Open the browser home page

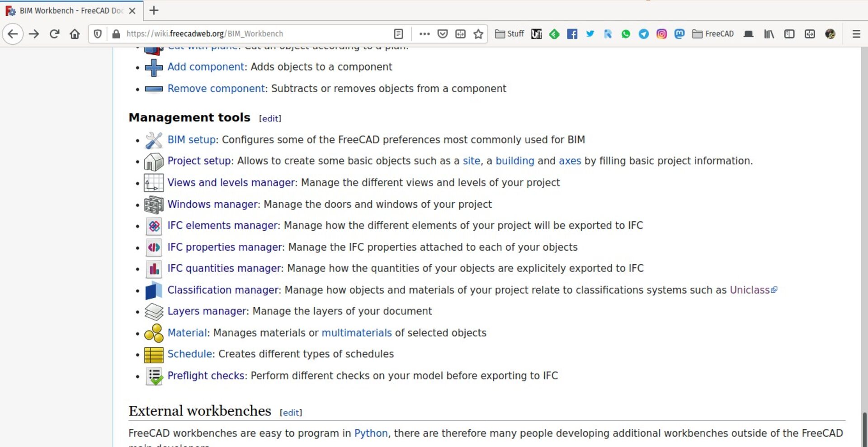pyautogui.click(x=75, y=34)
